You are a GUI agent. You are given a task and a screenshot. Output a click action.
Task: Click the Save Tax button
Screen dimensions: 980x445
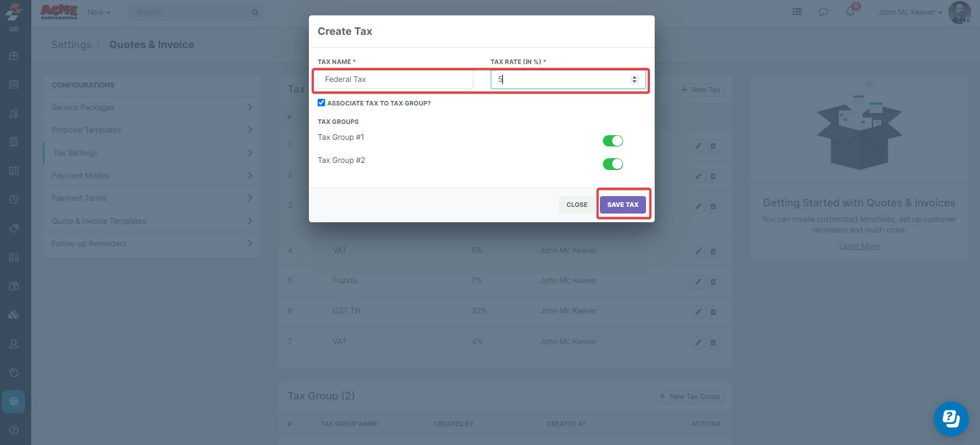(x=622, y=204)
